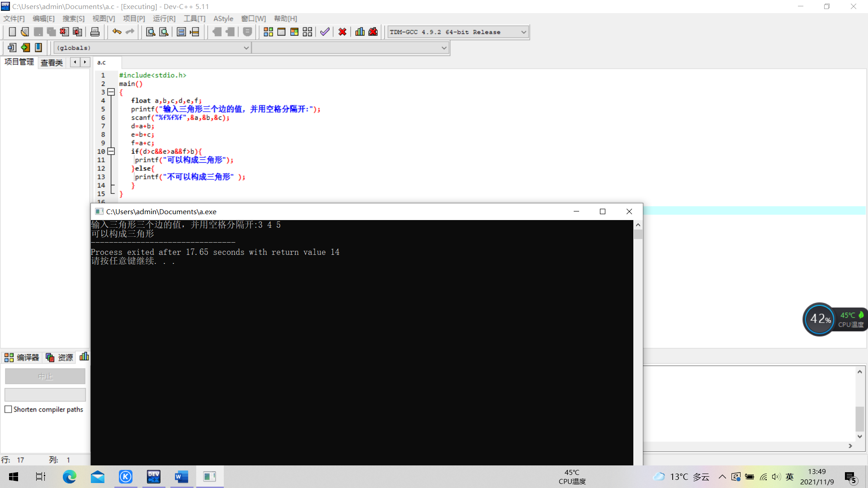Click the 资源 bottom panel tab
The height and width of the screenshot is (488, 868).
(x=60, y=357)
